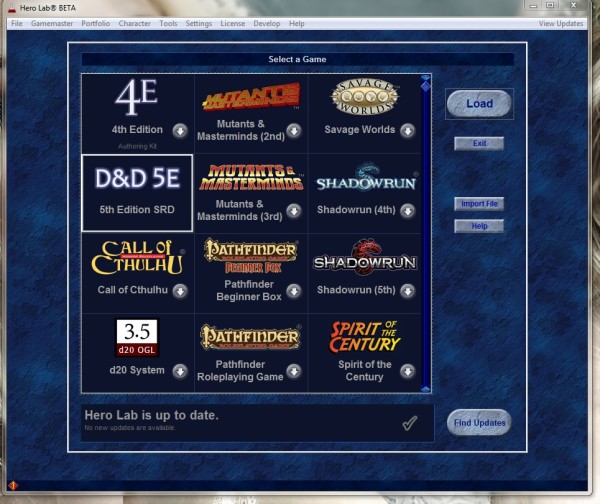The image size is (600, 504).
Task: Select the Savage Worlds logo
Action: click(365, 96)
